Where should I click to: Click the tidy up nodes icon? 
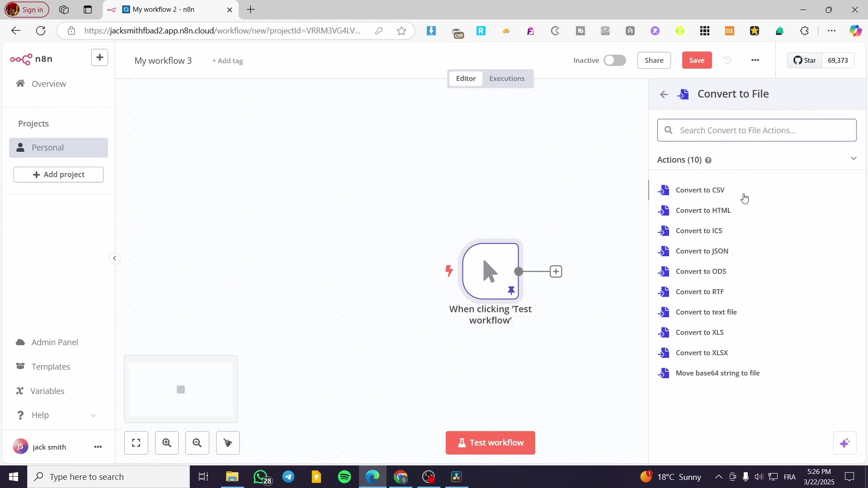click(x=227, y=443)
